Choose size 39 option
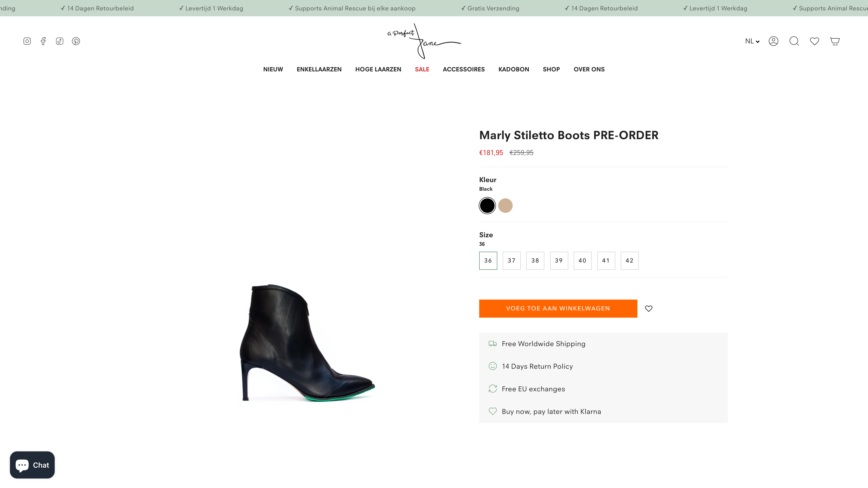868x488 pixels. (x=559, y=261)
